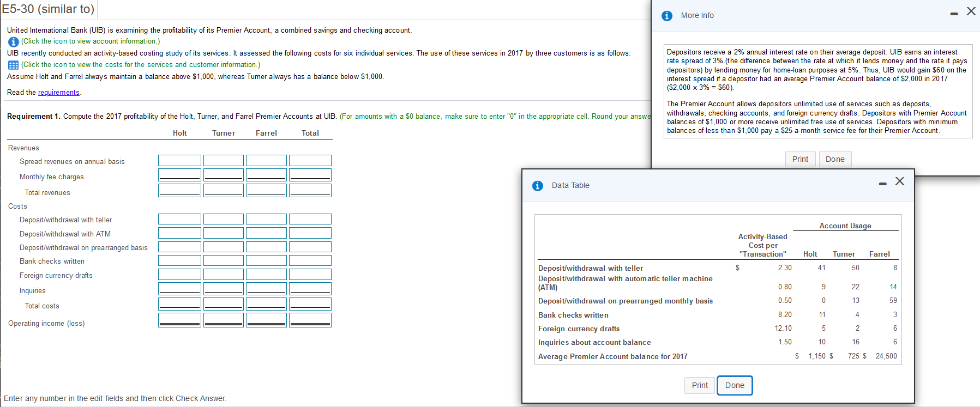This screenshot has height=407, width=980.
Task: Focus Farrel's monthly fee charges field
Action: 266,175
